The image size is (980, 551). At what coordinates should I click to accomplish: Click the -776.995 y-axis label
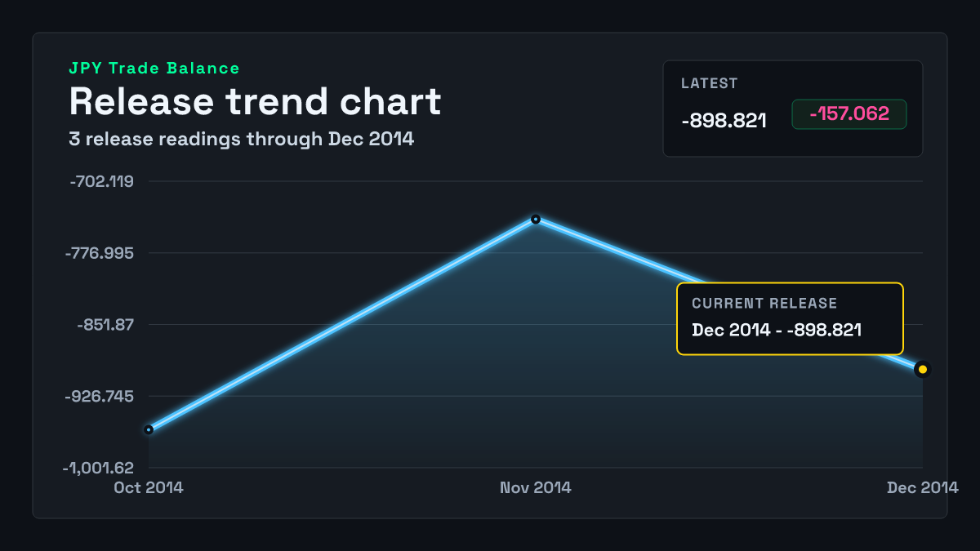click(100, 253)
